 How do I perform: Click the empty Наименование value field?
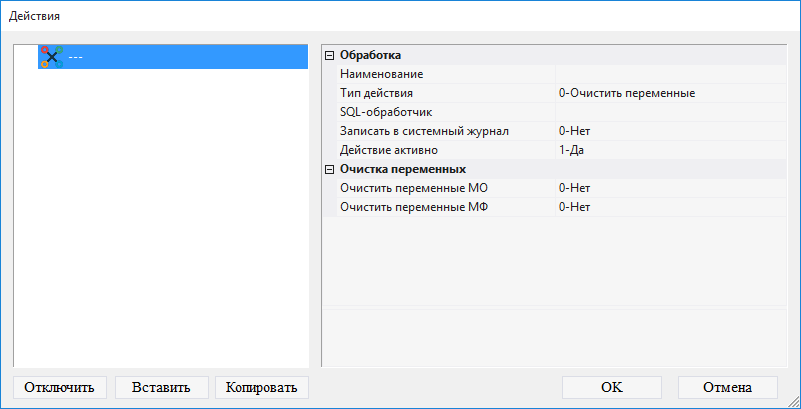point(670,74)
